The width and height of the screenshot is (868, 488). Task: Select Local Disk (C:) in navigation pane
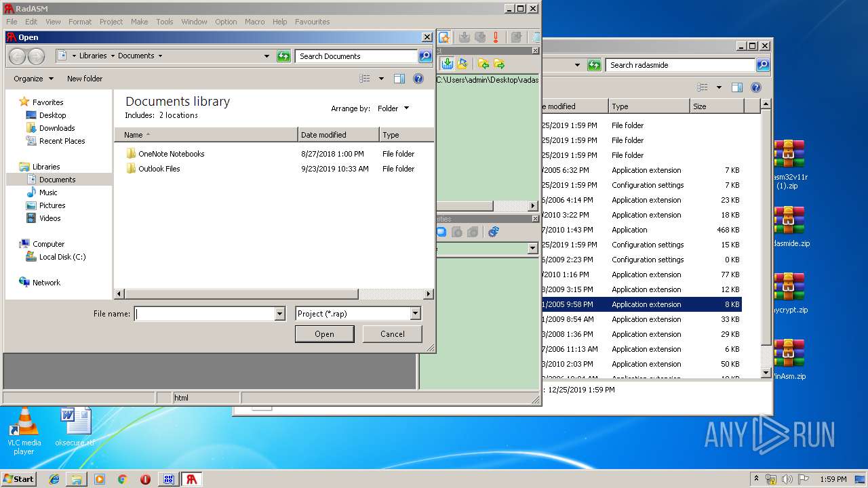pyautogui.click(x=56, y=257)
